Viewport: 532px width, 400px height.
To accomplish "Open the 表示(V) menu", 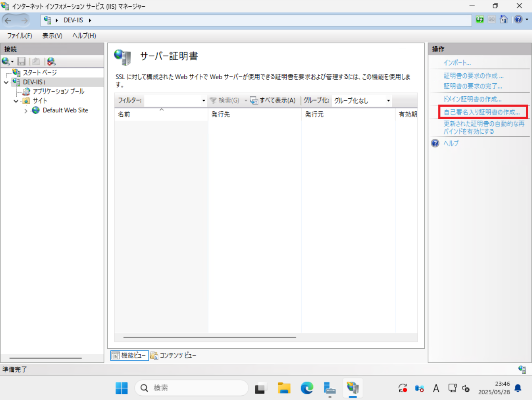I will [x=52, y=36].
